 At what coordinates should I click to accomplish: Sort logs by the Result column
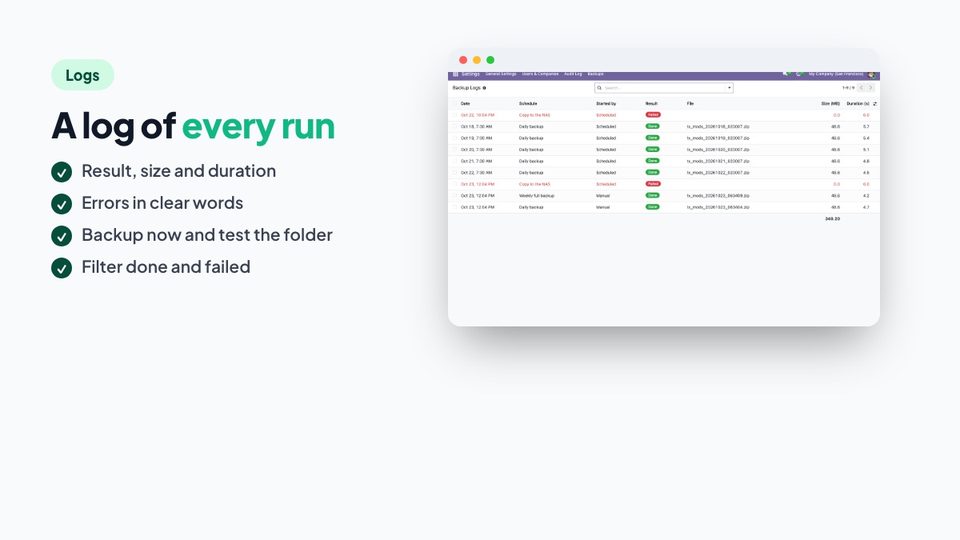pyautogui.click(x=651, y=103)
